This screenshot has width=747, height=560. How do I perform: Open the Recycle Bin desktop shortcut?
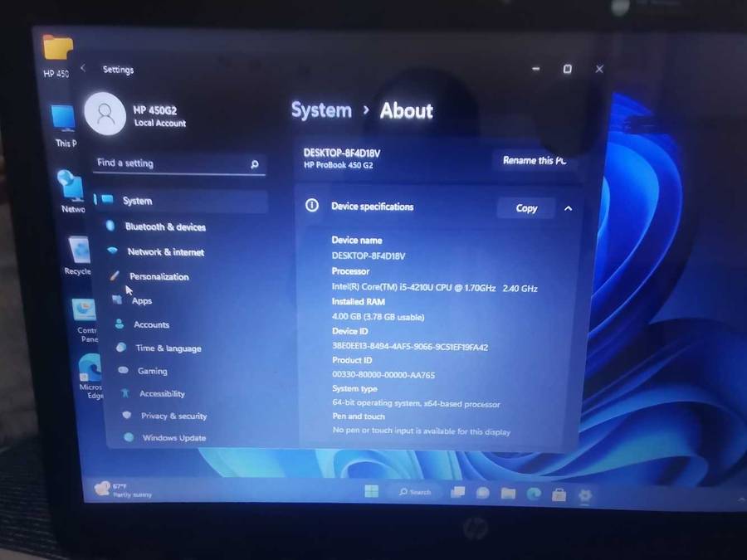[x=79, y=253]
